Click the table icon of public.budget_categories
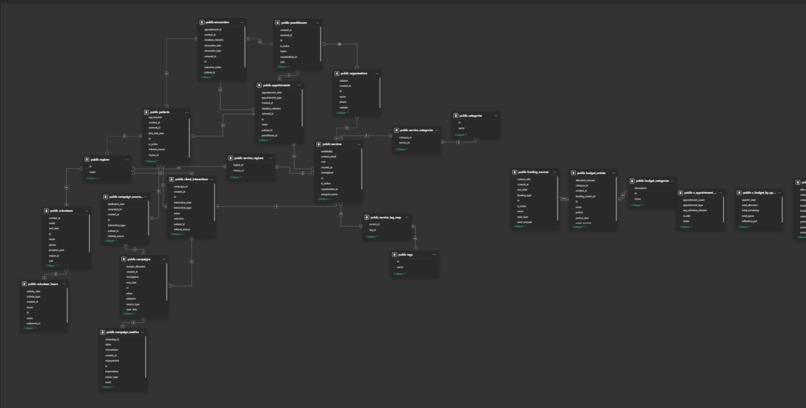The image size is (806, 408). tap(632, 181)
